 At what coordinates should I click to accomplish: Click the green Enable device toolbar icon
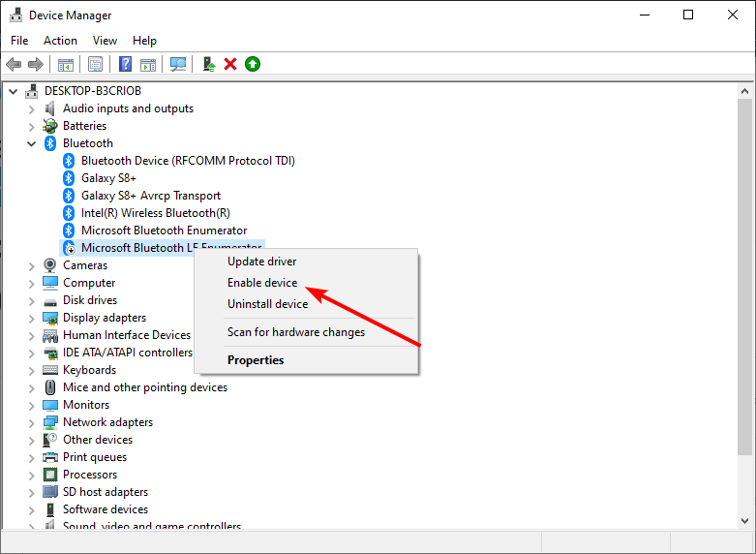tap(252, 64)
